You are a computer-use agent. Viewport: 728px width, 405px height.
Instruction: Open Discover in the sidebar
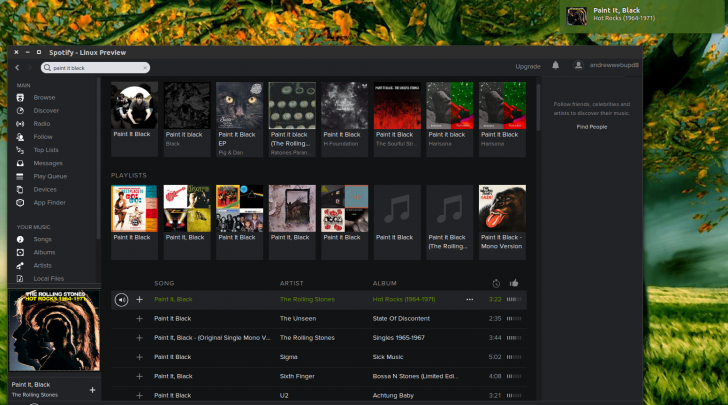[46, 111]
